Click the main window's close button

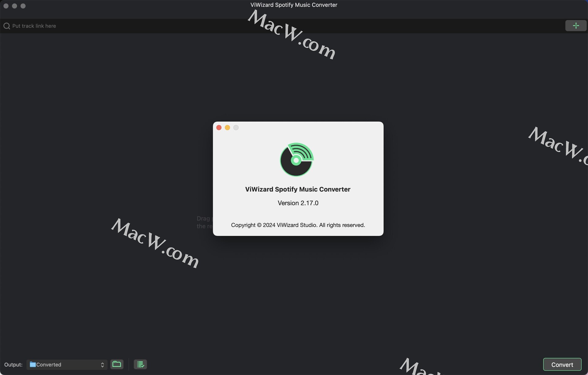point(6,6)
